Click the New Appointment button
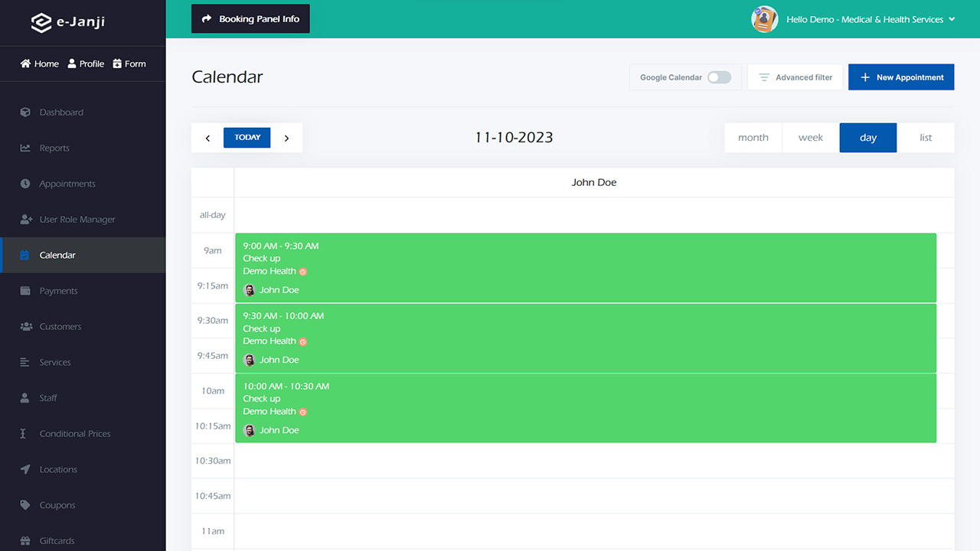 [x=901, y=77]
